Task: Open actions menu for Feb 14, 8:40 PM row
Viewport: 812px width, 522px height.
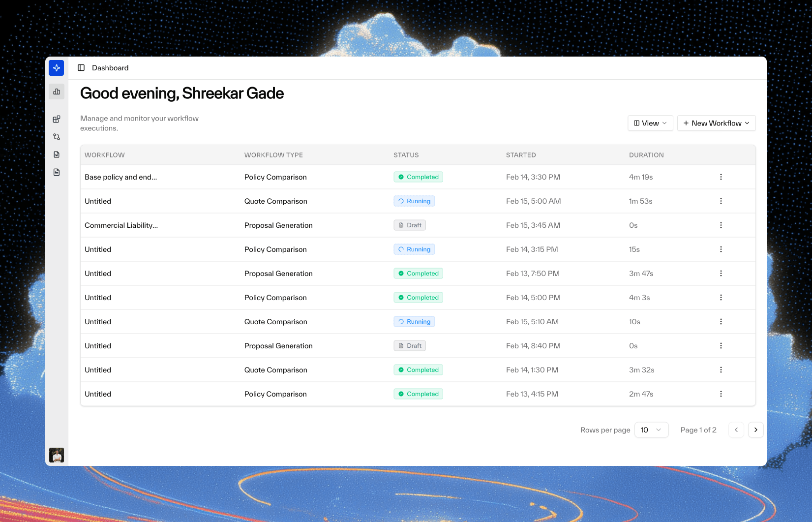Action: [721, 346]
